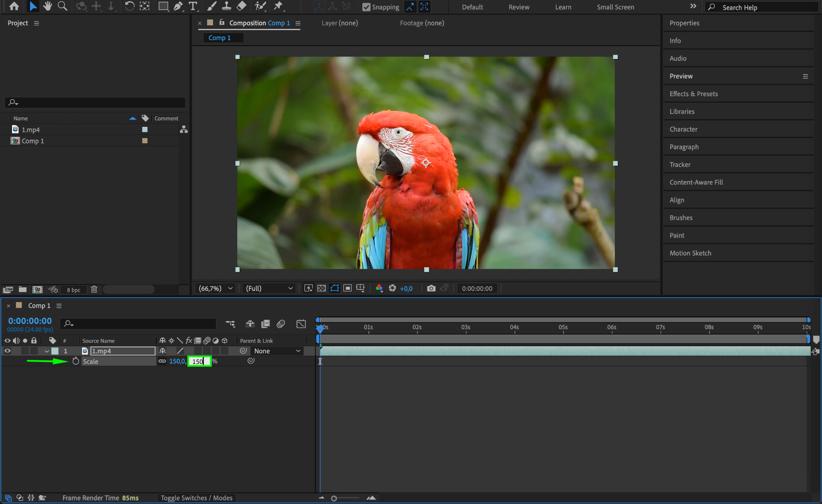The image size is (822, 504).
Task: Select the Hand tool
Action: (48, 6)
